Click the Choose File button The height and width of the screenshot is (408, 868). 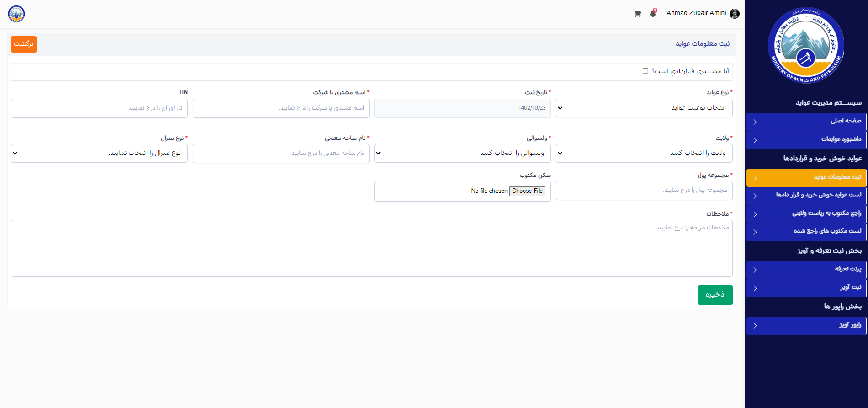pos(527,191)
